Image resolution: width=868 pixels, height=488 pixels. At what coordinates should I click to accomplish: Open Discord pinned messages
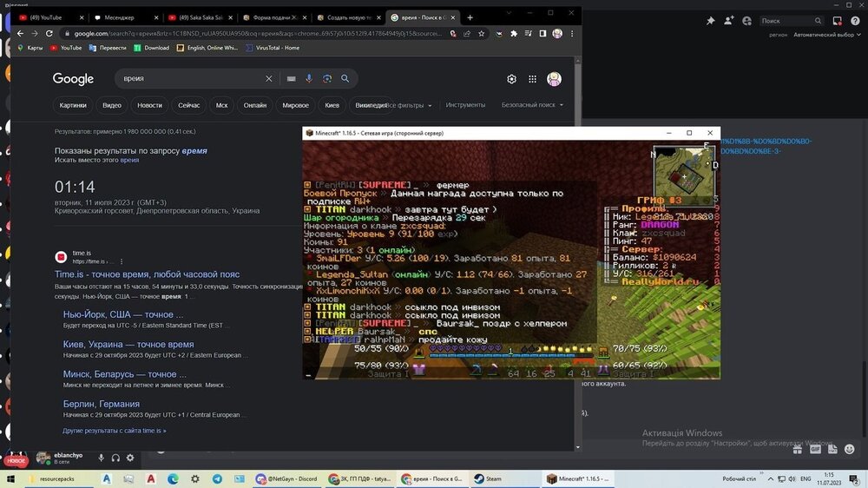tap(710, 21)
